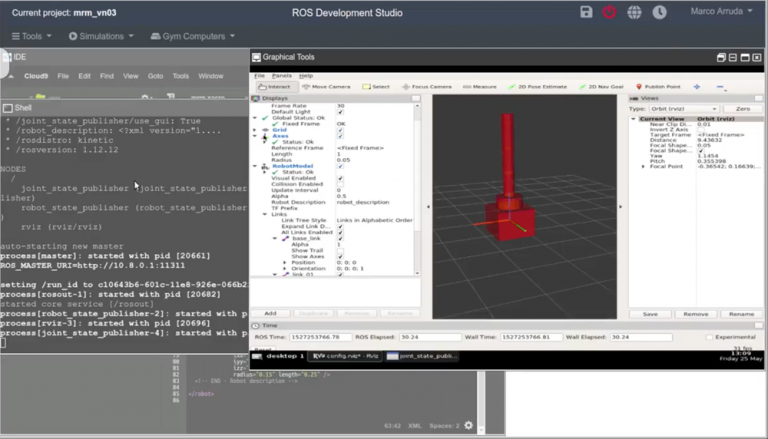Pick the Measure tool
Screen dimensions: 768x439
[x=480, y=87]
